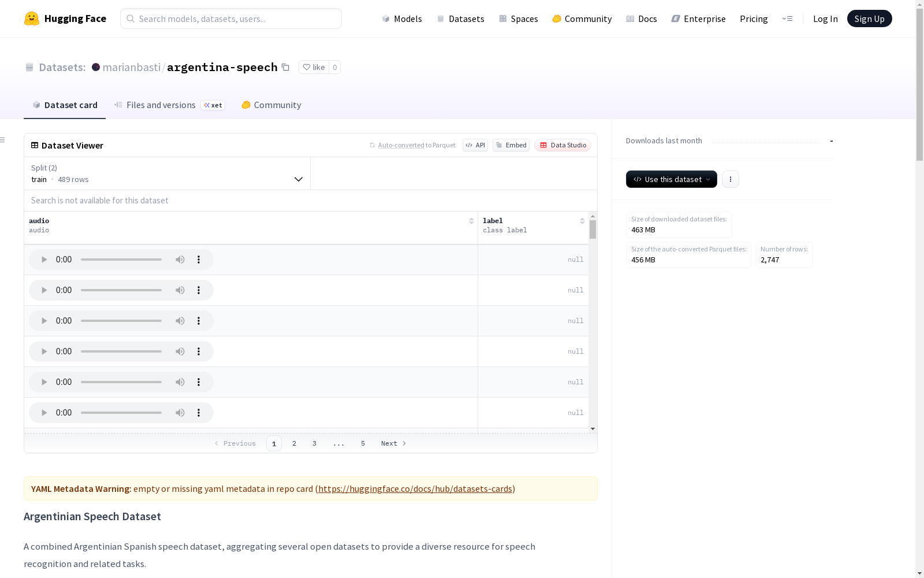Screen dimensions: 924x578
Task: Open the Pricing page
Action: pyautogui.click(x=754, y=18)
